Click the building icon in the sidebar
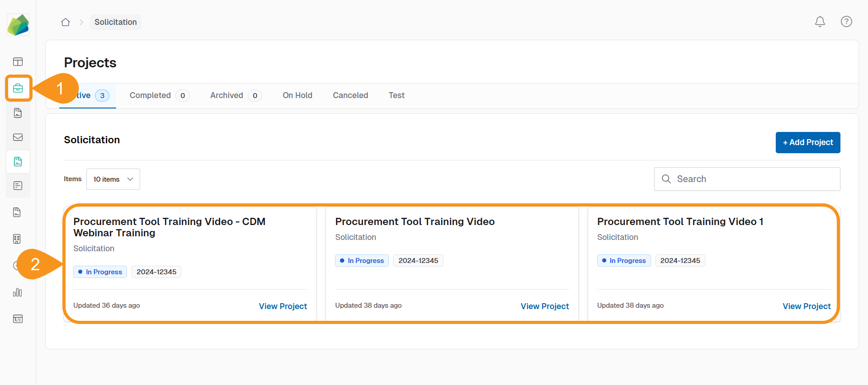868x385 pixels. click(x=17, y=239)
